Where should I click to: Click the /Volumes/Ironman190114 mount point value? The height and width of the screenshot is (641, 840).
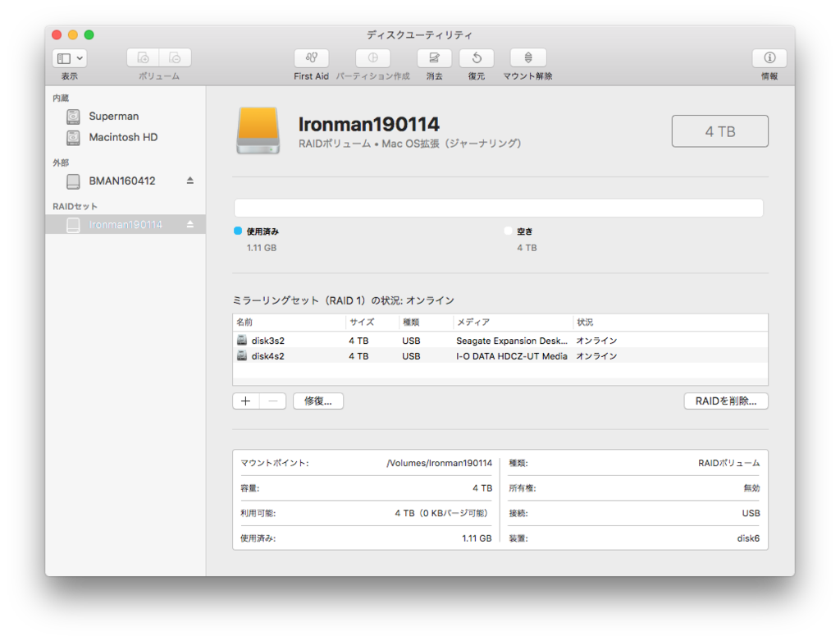439,463
